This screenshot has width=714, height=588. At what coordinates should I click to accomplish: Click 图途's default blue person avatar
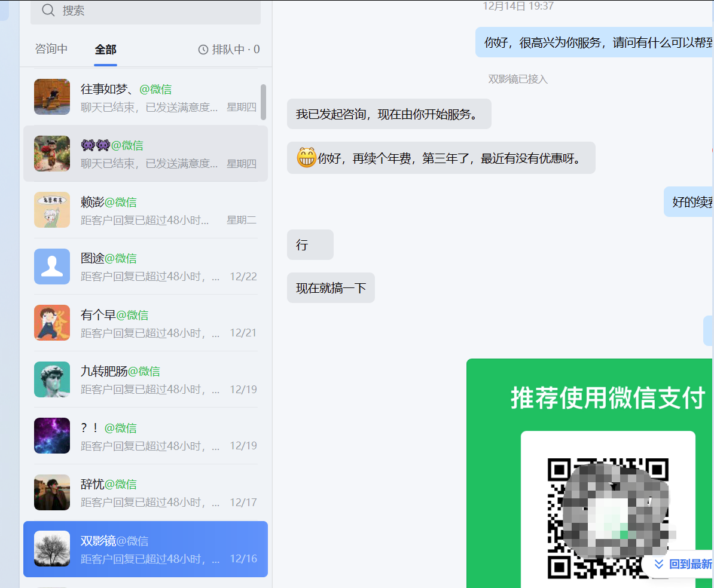coord(52,267)
